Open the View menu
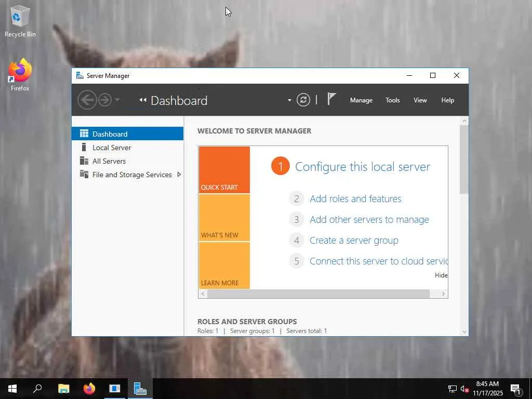The image size is (532, 399). (420, 100)
